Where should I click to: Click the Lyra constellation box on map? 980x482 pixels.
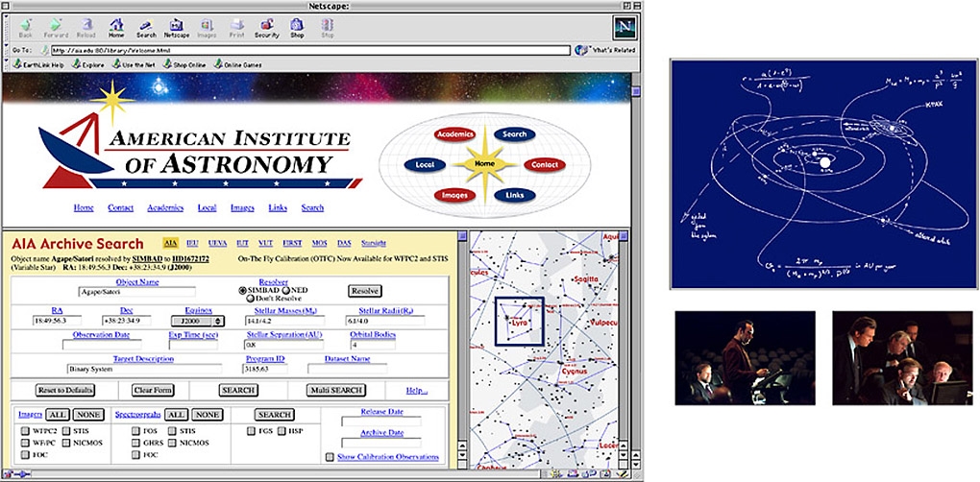coord(520,321)
